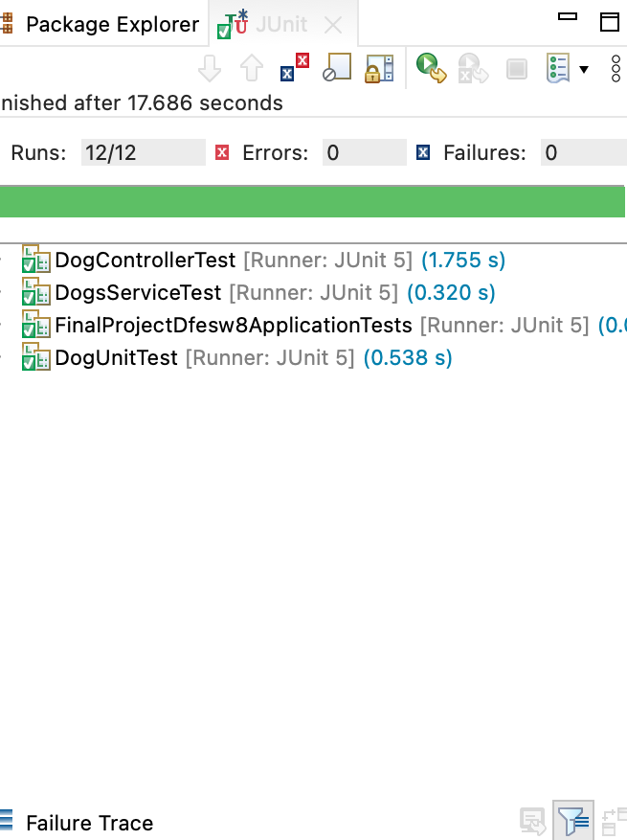Toggle Show Failures Only filter
The image size is (627, 840).
click(295, 68)
